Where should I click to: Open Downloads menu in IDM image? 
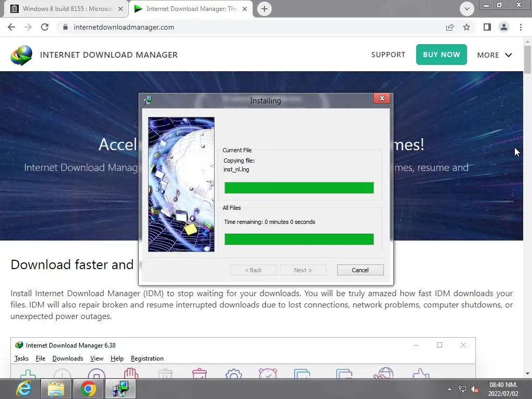point(68,358)
